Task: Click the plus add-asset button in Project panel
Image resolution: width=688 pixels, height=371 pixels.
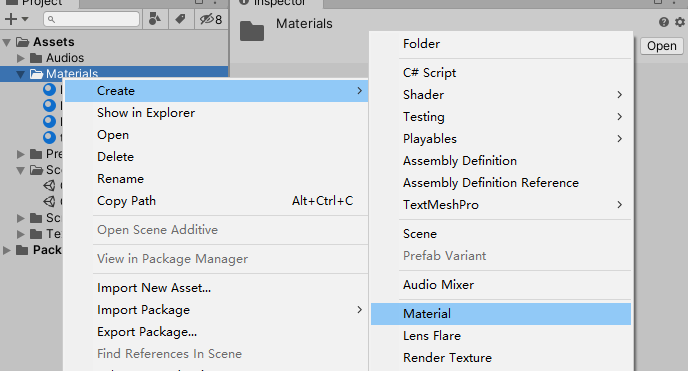Action: (16, 19)
